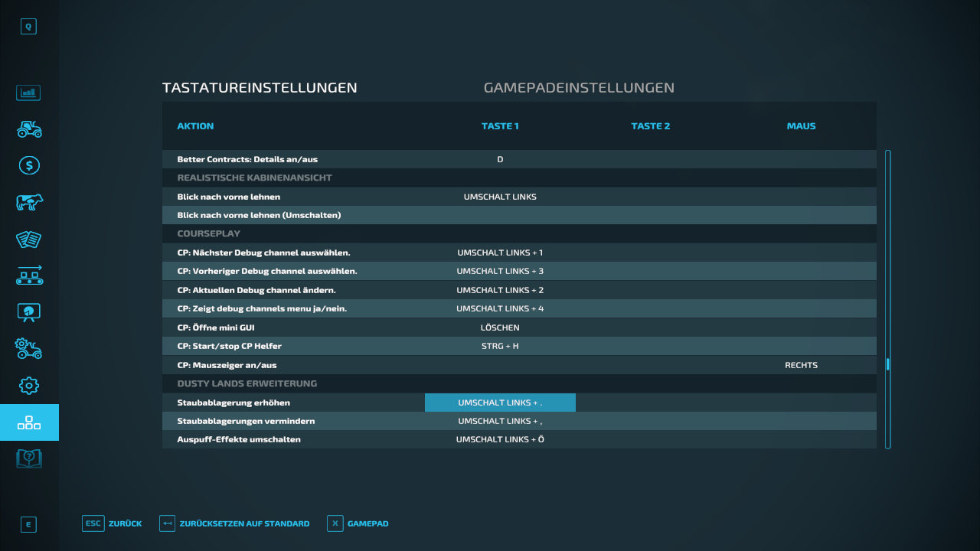Click ZURÜCKSETZEN AUF STANDARD button
This screenshot has height=551, width=980.
pyautogui.click(x=234, y=523)
